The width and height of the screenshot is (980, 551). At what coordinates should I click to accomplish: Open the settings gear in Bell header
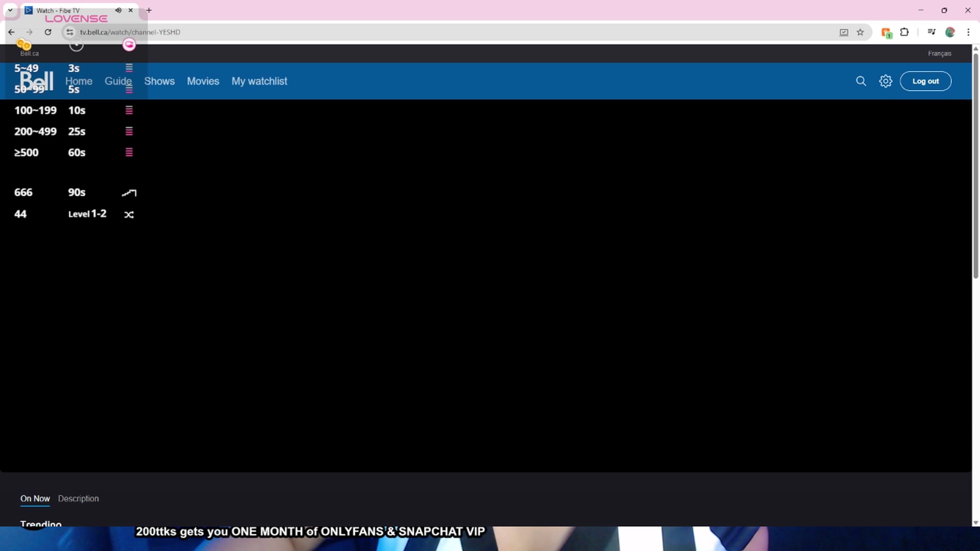(x=886, y=81)
